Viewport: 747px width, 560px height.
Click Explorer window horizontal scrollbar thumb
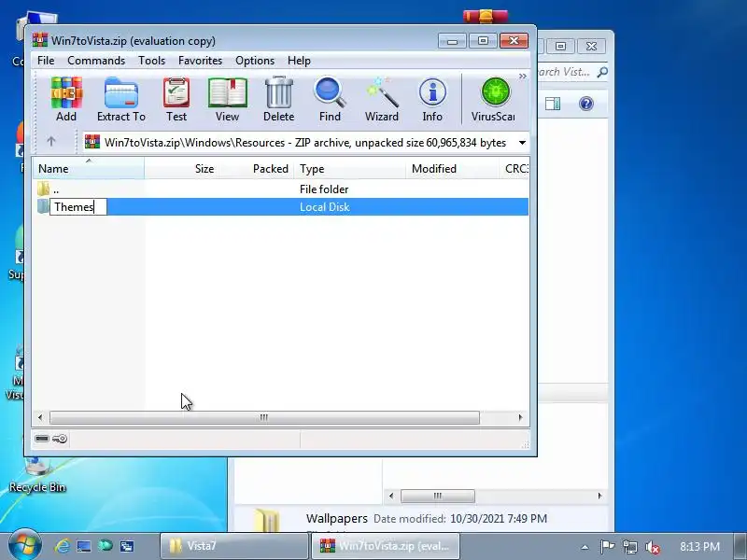click(437, 496)
